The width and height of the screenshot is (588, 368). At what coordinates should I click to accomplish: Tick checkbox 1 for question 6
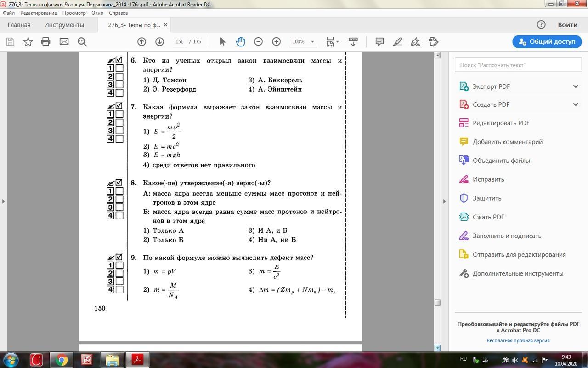pyautogui.click(x=119, y=68)
